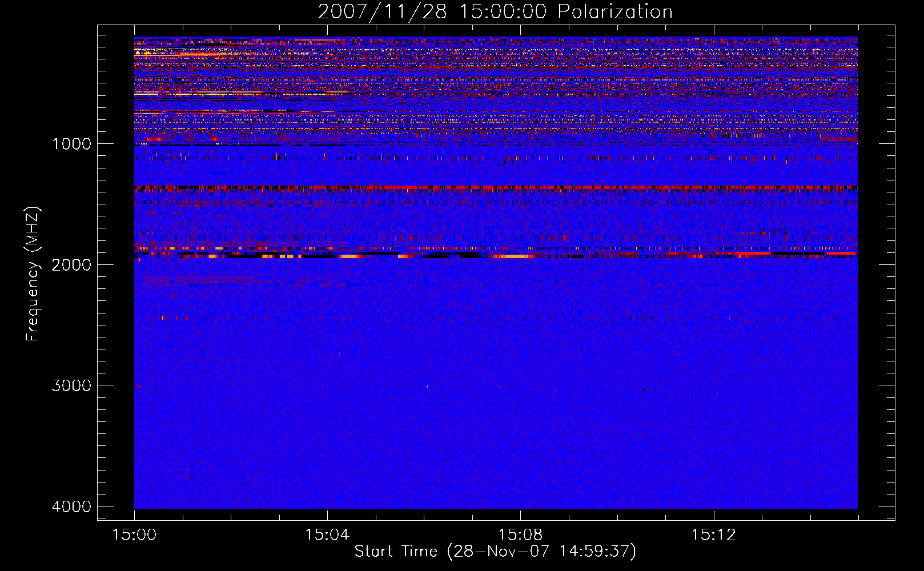Click the yellow-white streaks at top-left of spectrogram
924x571 pixels.
[166, 51]
